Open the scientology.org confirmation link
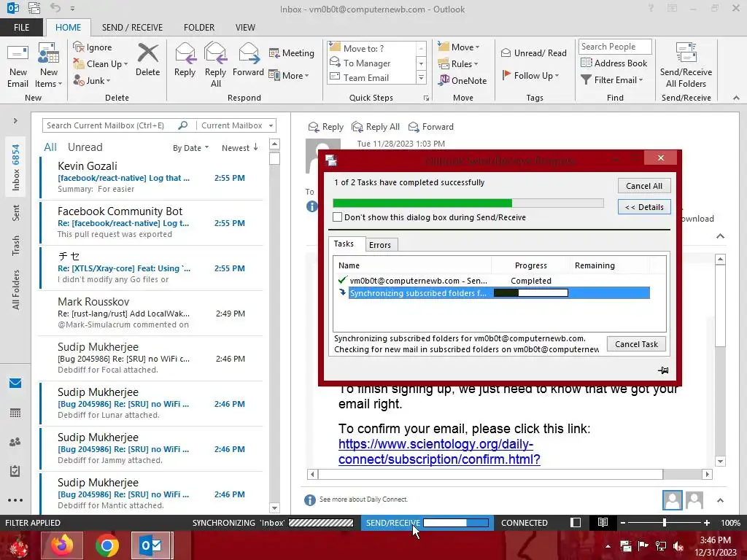 pos(438,451)
